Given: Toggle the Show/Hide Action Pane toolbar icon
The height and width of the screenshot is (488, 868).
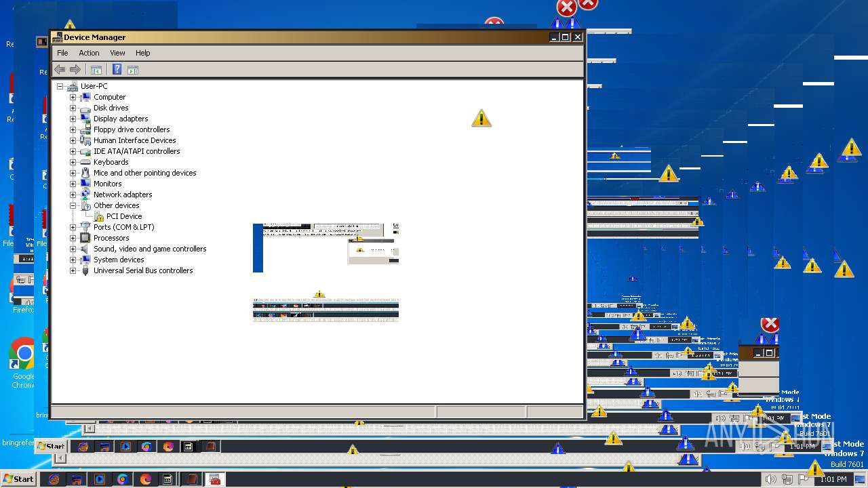Looking at the screenshot, I should point(133,70).
